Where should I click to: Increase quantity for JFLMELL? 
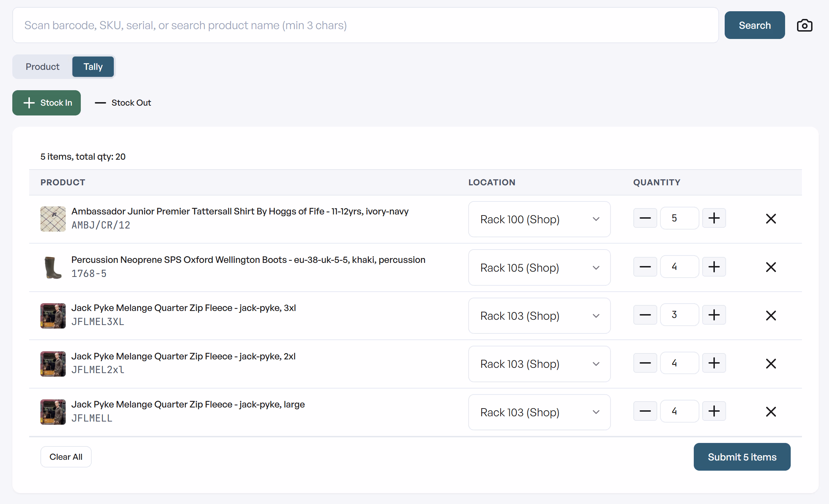pos(714,411)
